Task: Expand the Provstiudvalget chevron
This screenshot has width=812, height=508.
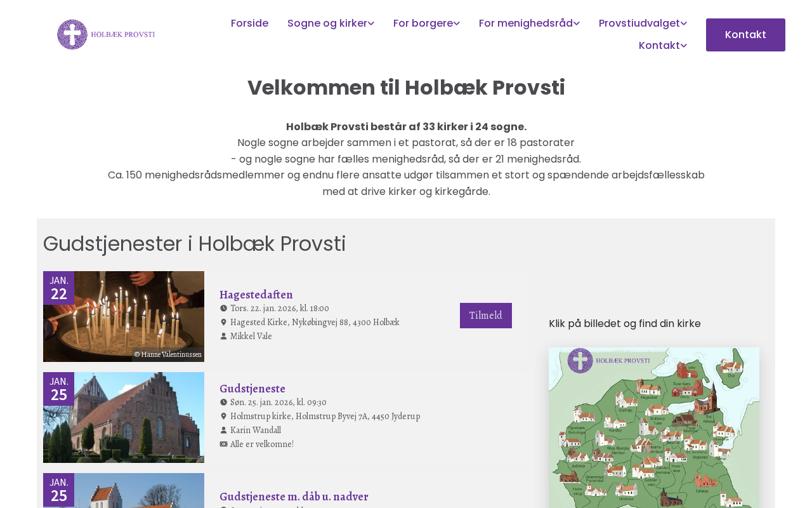Action: (x=684, y=23)
